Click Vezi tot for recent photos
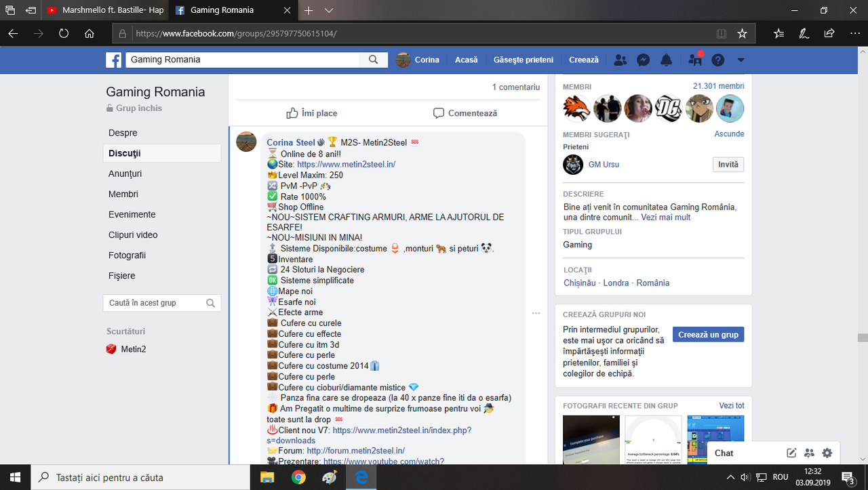This screenshot has width=868, height=490. (x=732, y=405)
